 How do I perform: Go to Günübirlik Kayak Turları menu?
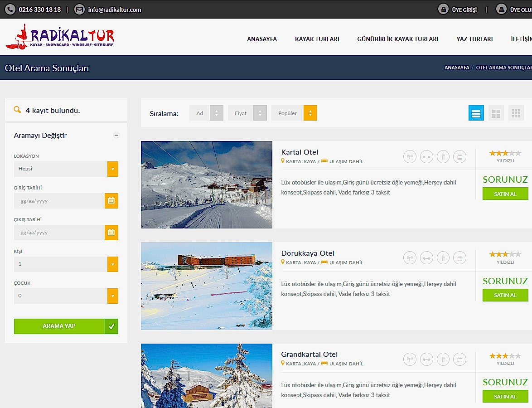(397, 39)
